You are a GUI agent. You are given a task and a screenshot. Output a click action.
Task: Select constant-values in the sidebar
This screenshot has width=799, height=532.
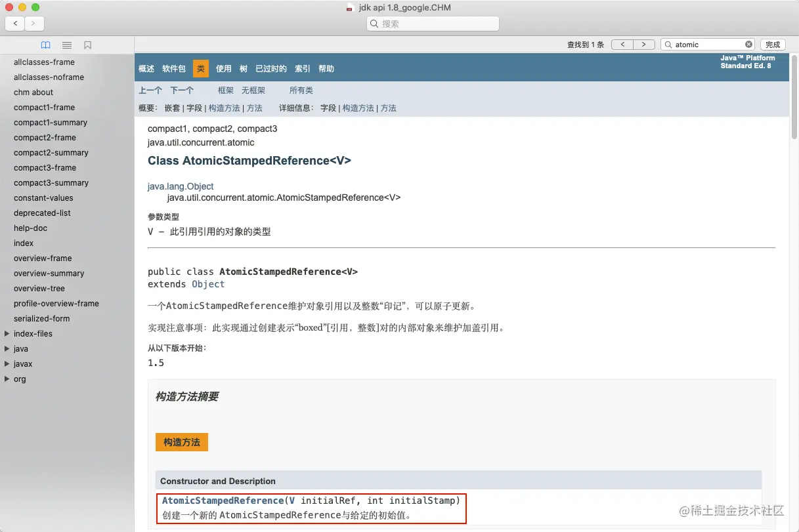pos(43,198)
